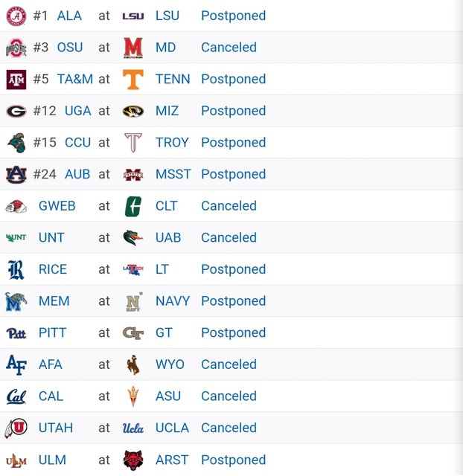Click the Tennessee orange T logo
Screen dimensions: 463x476
click(133, 79)
